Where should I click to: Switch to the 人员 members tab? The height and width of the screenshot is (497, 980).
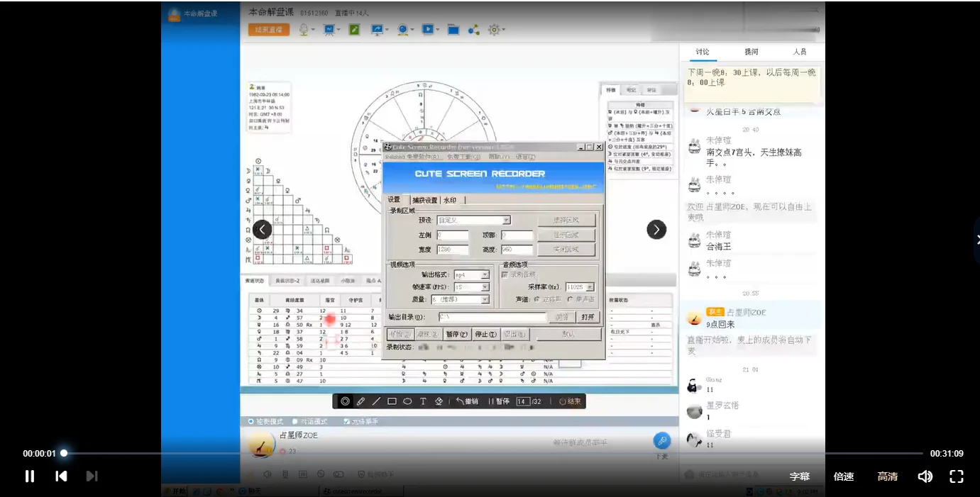pos(800,52)
